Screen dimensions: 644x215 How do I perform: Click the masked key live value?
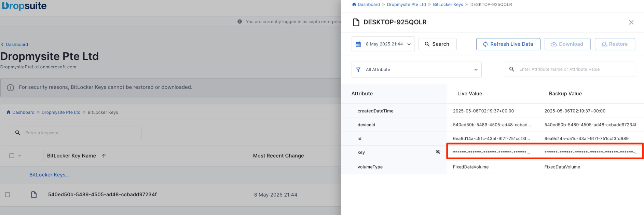click(491, 152)
